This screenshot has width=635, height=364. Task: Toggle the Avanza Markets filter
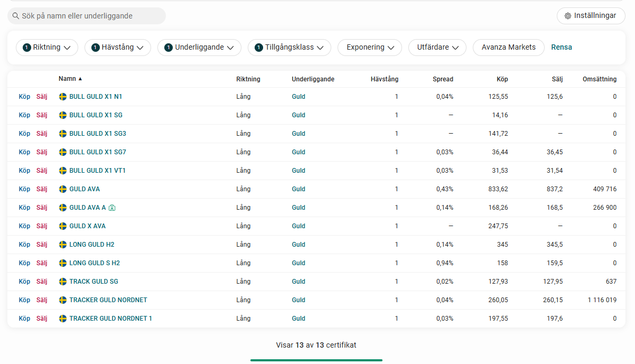pos(508,48)
